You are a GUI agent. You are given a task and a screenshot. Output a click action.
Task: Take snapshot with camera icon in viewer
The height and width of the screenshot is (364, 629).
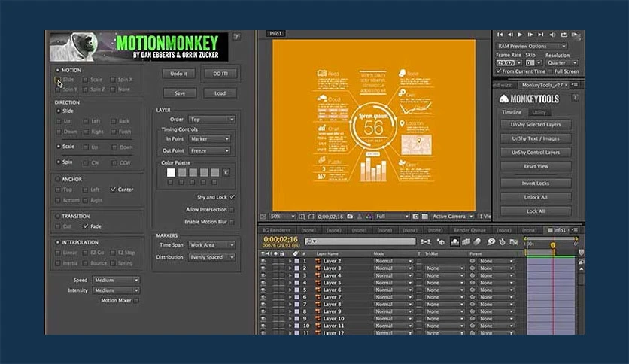click(350, 217)
